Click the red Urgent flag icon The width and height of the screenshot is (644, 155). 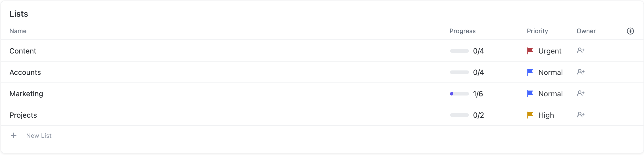pyautogui.click(x=530, y=51)
